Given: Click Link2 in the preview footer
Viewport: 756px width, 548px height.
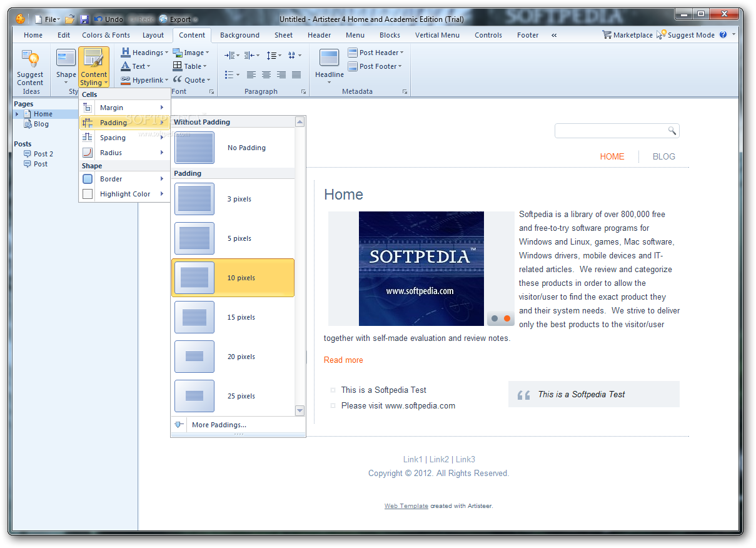Looking at the screenshot, I should click(x=439, y=459).
